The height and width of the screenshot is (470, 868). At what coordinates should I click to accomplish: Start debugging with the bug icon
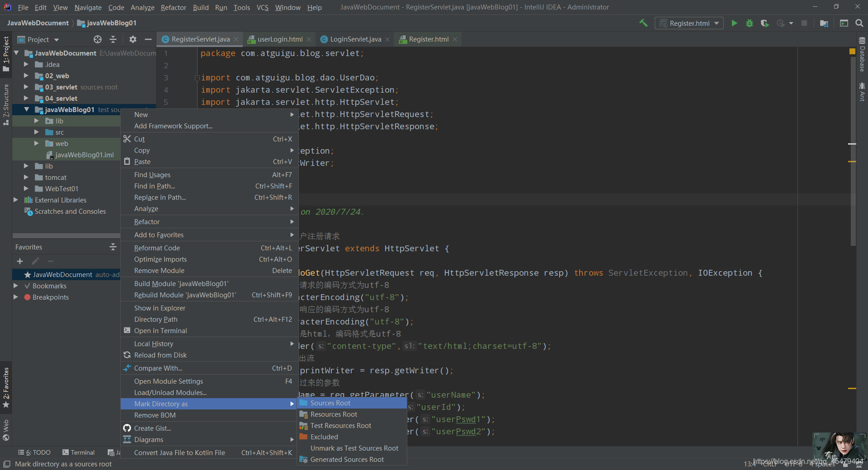coord(750,23)
